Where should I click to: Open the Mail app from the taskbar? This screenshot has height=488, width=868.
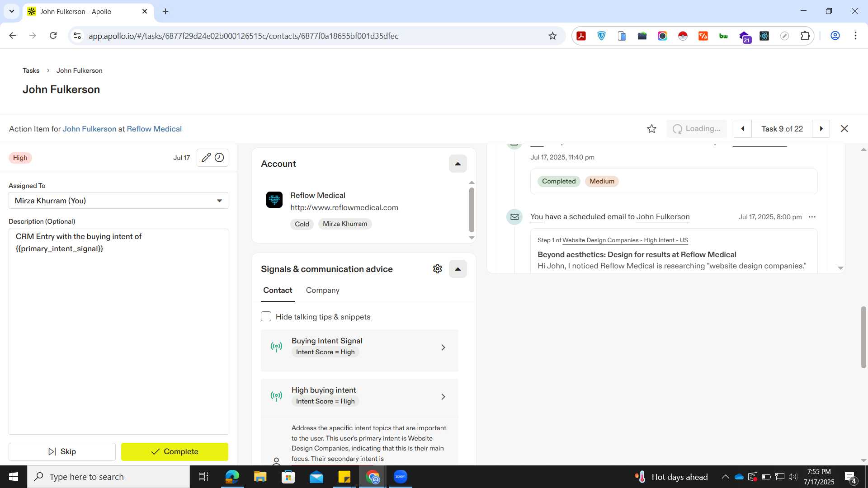pos(316,477)
